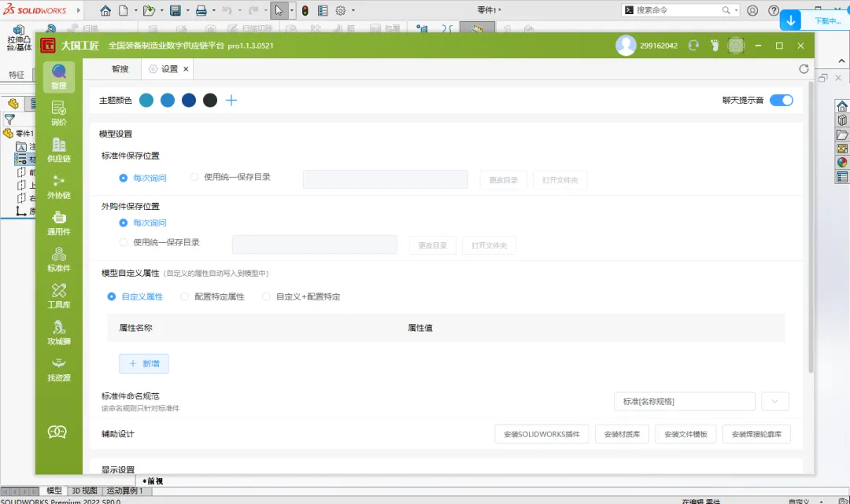Open the 外协链 sidebar section
850x504 pixels.
(58, 187)
